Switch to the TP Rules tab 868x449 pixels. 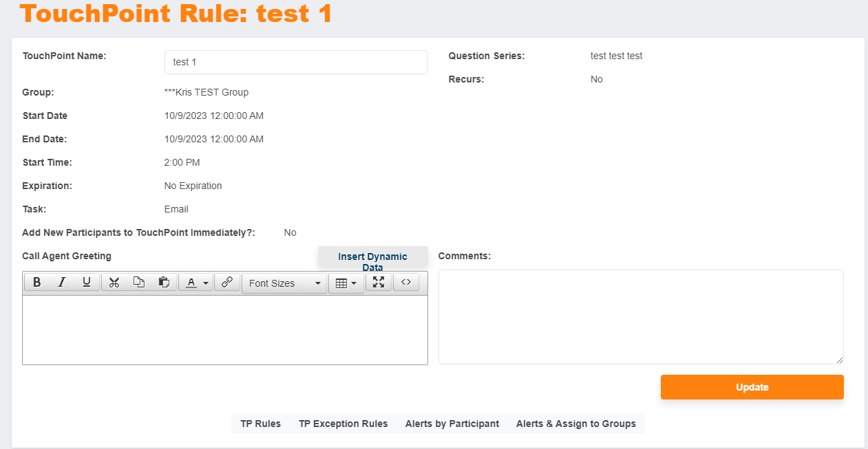(x=260, y=424)
